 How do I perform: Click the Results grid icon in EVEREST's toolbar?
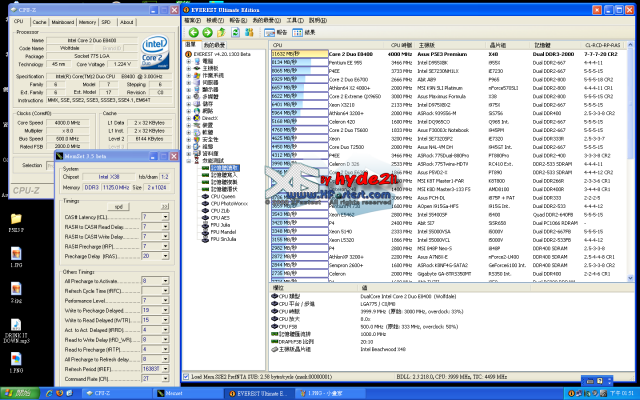click(x=304, y=32)
